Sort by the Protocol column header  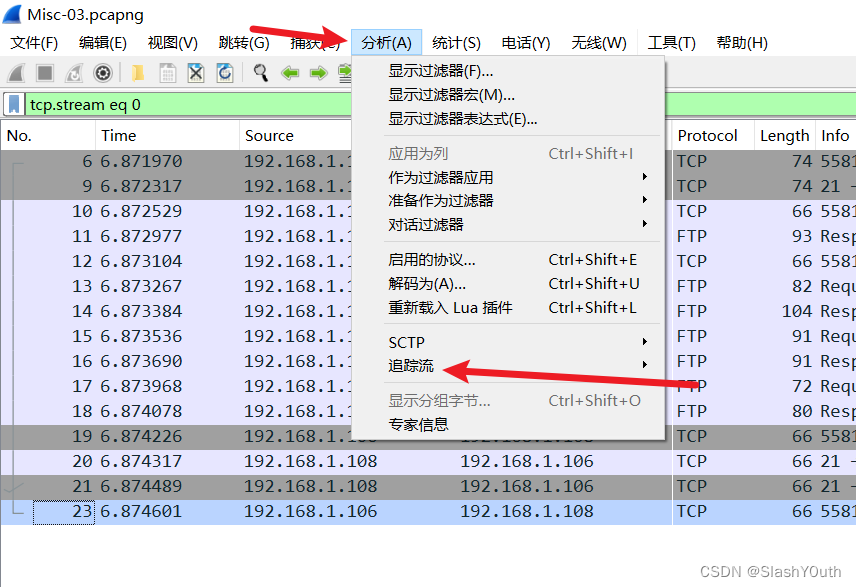coord(712,135)
